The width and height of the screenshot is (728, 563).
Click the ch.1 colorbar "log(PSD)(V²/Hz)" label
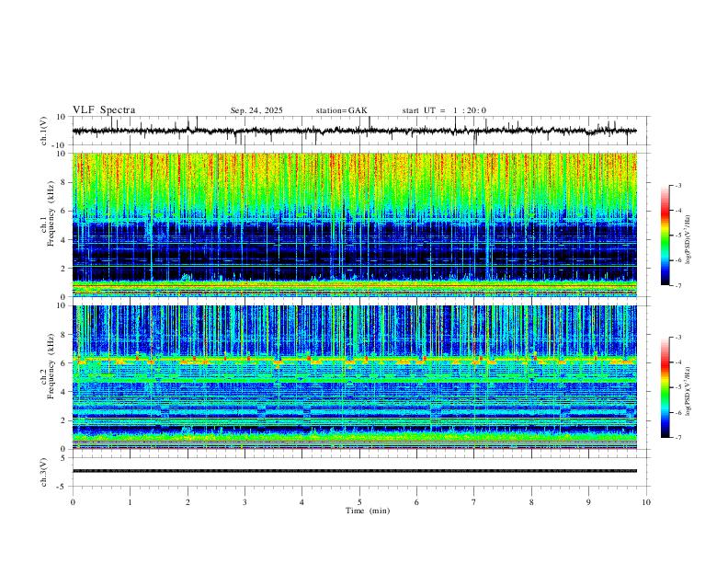[x=688, y=239]
